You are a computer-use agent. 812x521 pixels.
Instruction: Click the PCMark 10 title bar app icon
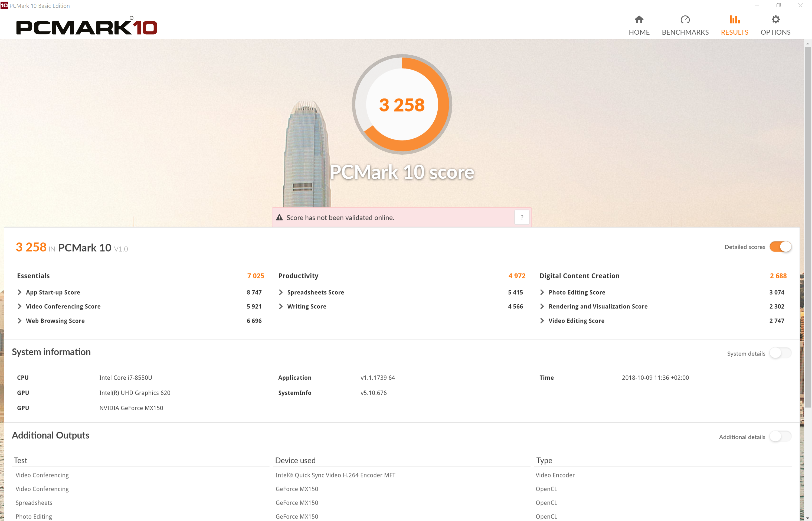pos(4,5)
